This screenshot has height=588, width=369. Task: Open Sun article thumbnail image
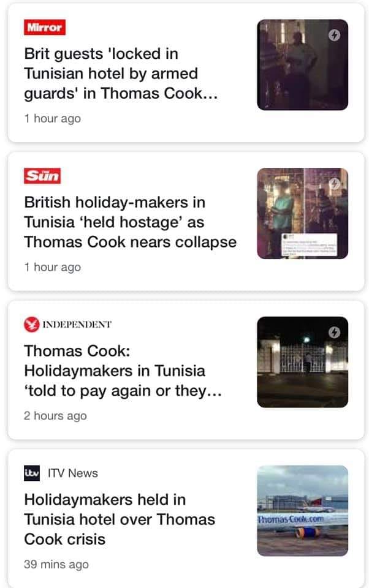[302, 213]
